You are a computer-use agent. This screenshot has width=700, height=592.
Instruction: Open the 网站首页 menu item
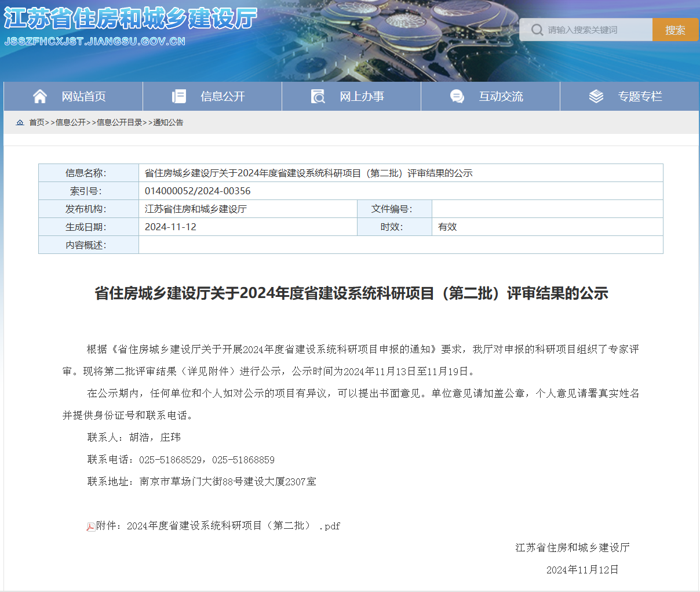click(73, 96)
